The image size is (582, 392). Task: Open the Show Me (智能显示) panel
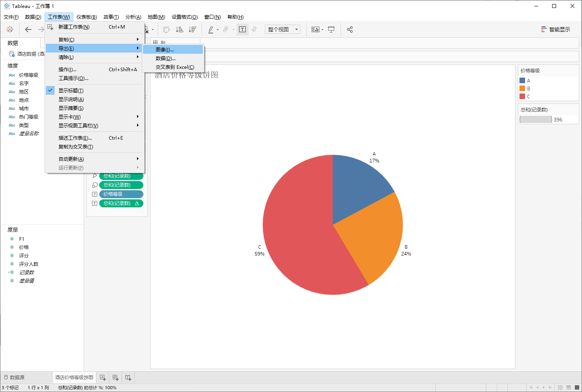[x=555, y=29]
